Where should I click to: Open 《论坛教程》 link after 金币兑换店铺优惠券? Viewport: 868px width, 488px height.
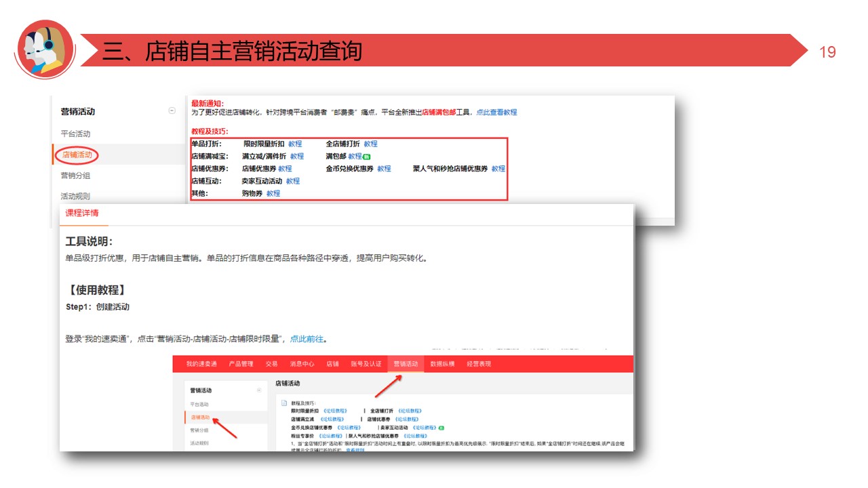pyautogui.click(x=349, y=428)
